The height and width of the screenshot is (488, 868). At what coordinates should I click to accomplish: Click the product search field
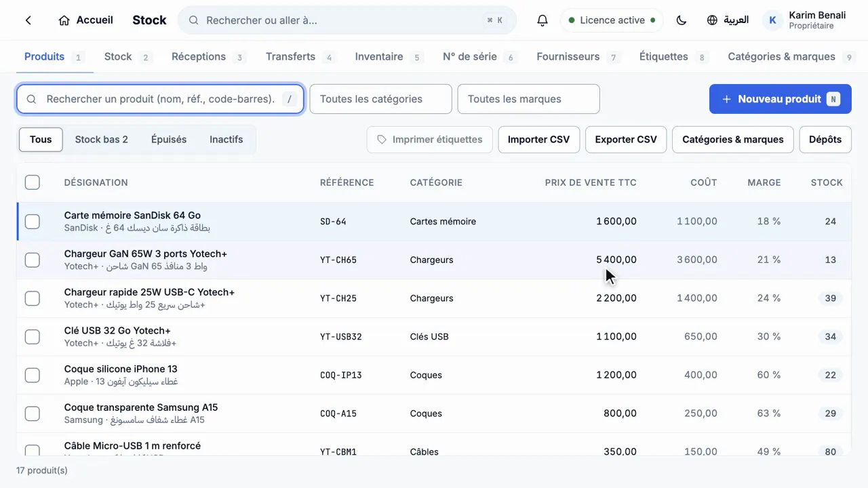[160, 99]
